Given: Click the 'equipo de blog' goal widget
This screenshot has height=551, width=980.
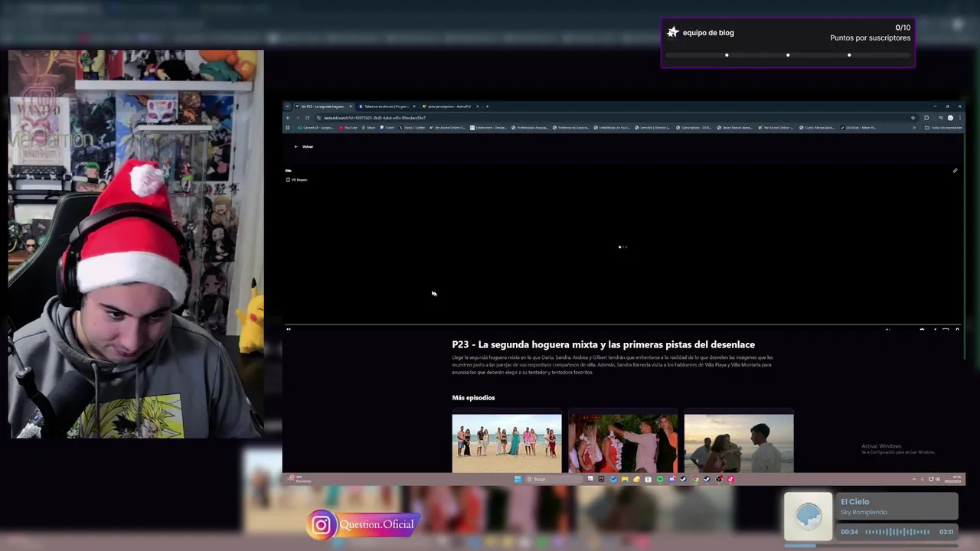Looking at the screenshot, I should [x=788, y=43].
